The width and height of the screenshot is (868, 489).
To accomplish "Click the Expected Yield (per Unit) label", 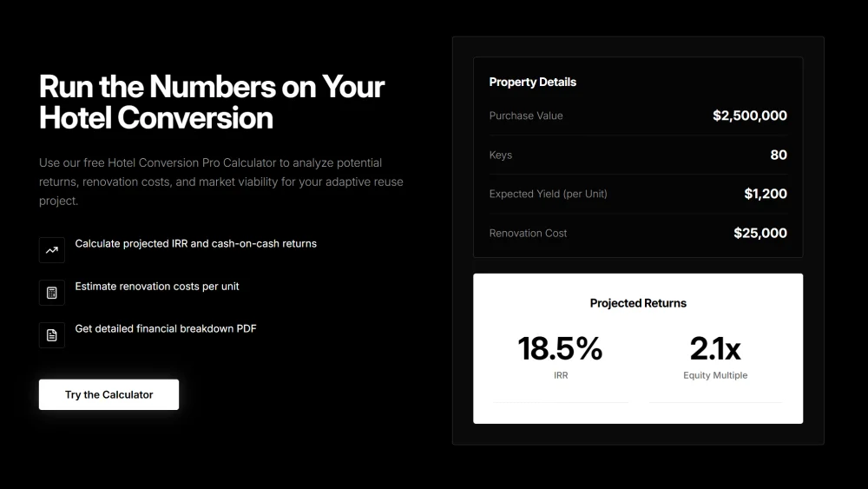I will click(548, 194).
